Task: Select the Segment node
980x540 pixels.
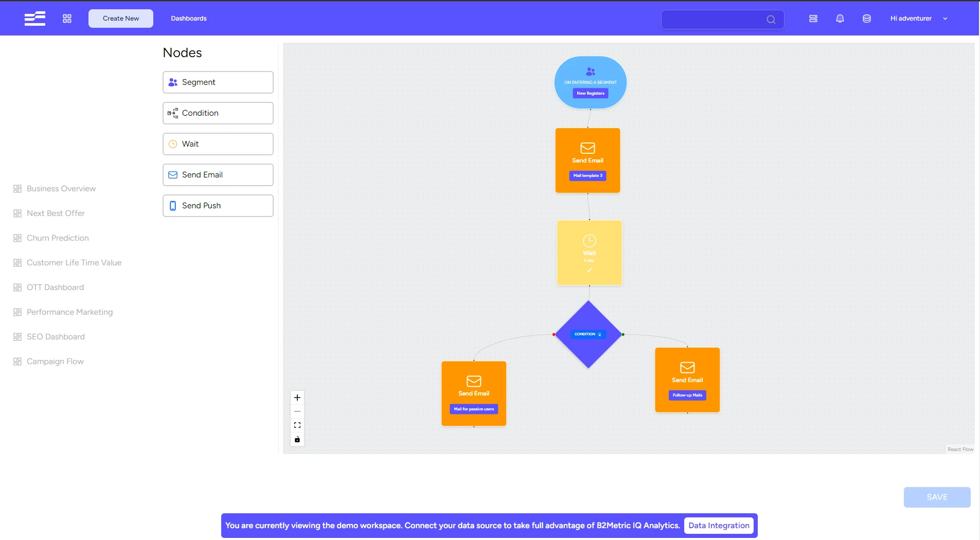Action: pos(218,82)
